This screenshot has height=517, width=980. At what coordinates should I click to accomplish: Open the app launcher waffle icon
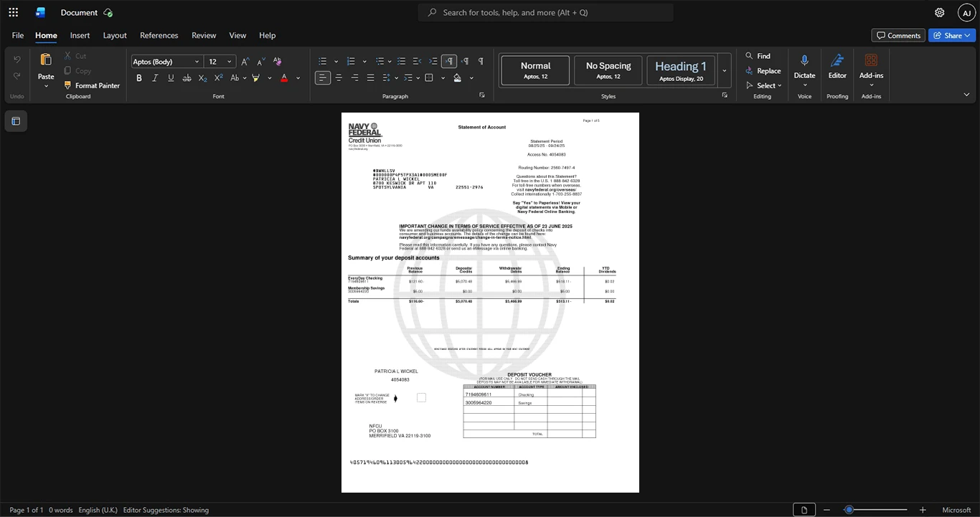pyautogui.click(x=13, y=12)
